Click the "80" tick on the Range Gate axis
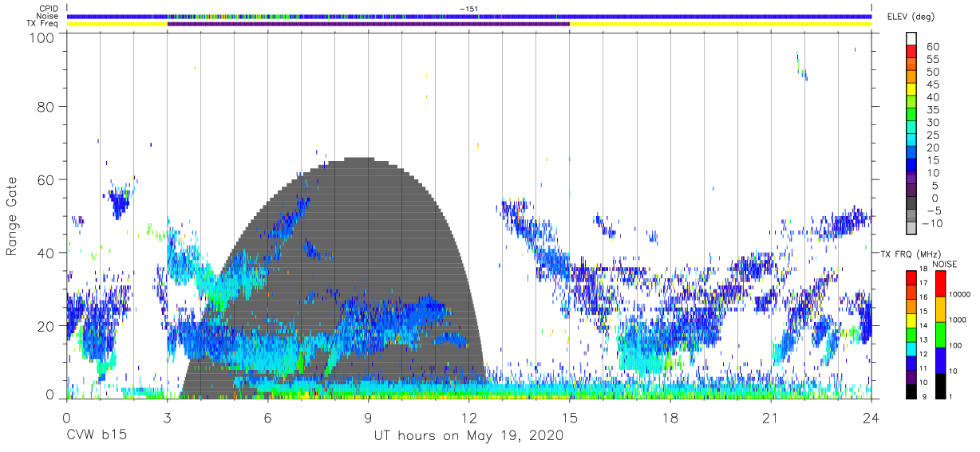 coord(45,106)
